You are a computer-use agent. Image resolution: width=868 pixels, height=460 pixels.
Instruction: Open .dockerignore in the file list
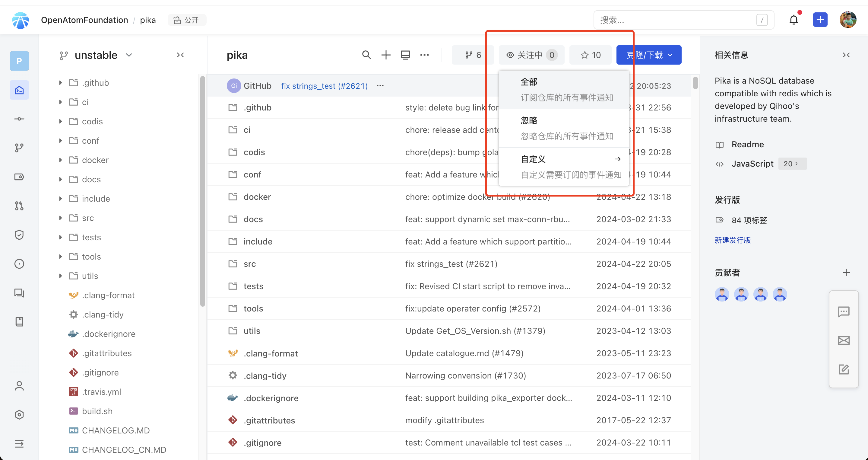271,398
